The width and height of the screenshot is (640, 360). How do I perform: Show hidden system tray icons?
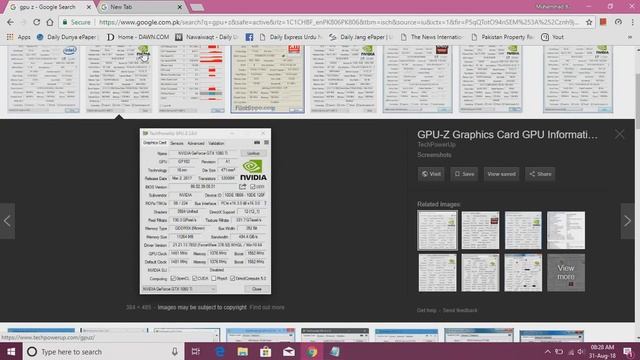tap(548, 351)
